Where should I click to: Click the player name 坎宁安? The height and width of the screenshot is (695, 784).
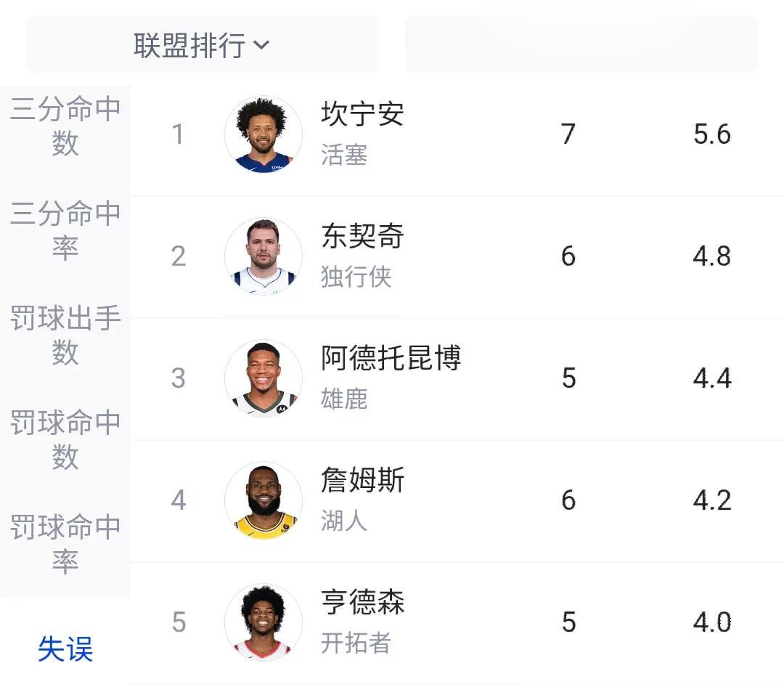[x=362, y=113]
